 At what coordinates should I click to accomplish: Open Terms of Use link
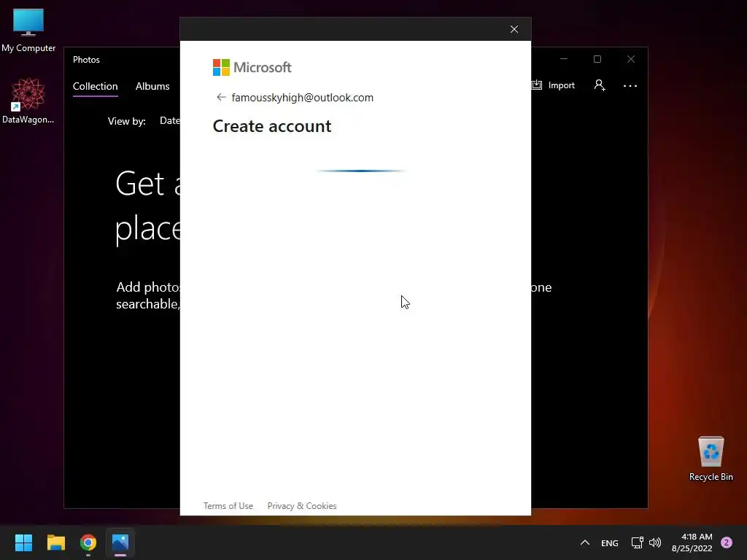pos(228,506)
